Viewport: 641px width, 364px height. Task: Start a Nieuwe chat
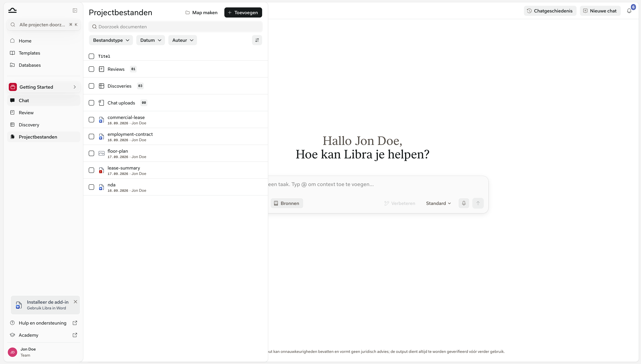tap(600, 11)
